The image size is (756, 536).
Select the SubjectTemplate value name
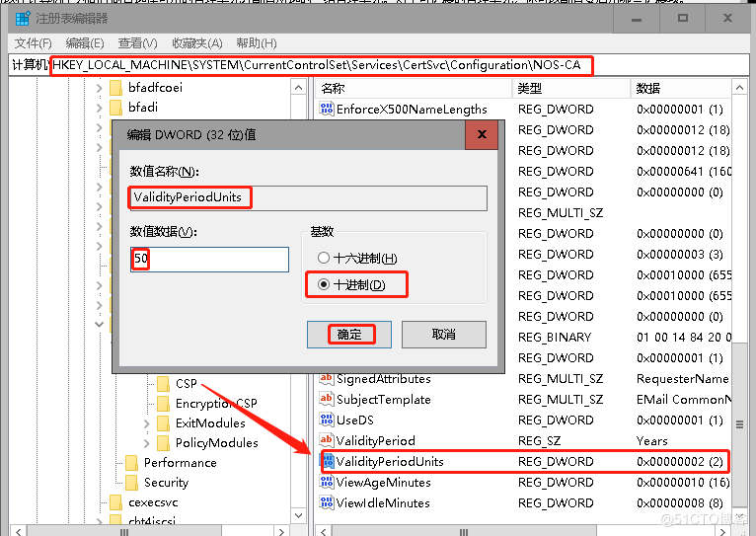coord(383,399)
